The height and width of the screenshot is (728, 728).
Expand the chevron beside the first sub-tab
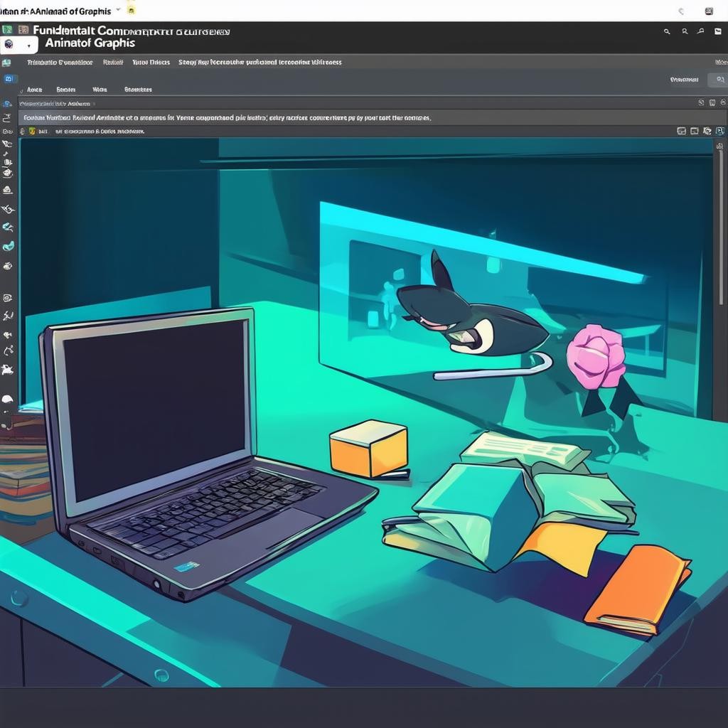click(21, 90)
